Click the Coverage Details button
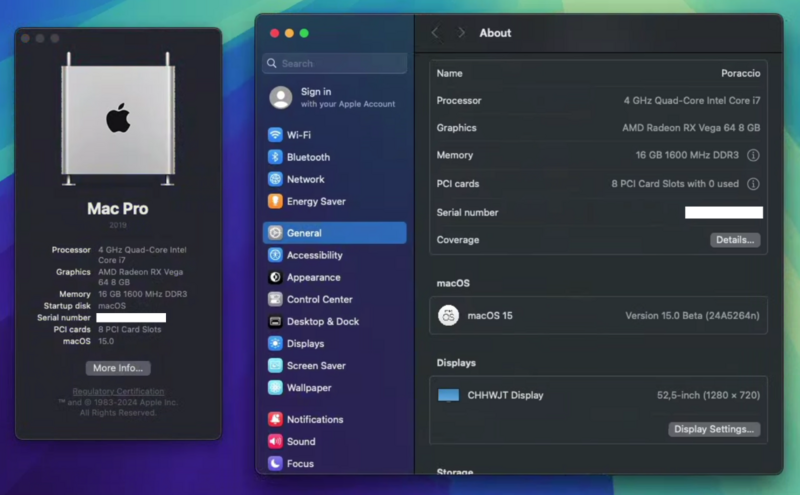This screenshot has height=495, width=800. (735, 240)
